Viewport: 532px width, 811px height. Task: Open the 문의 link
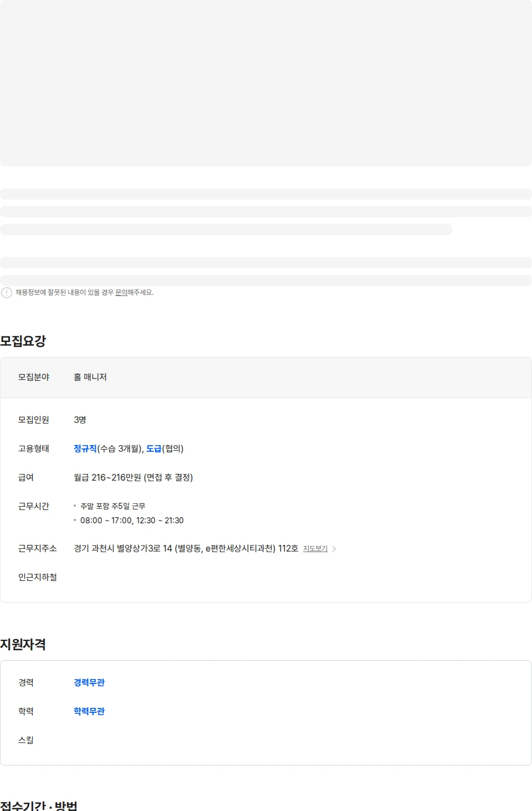[121, 293]
